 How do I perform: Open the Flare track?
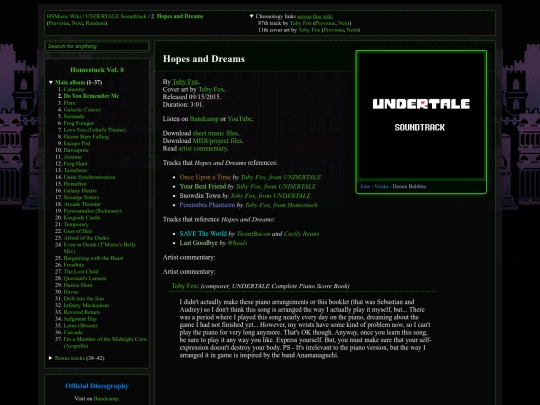pyautogui.click(x=70, y=103)
